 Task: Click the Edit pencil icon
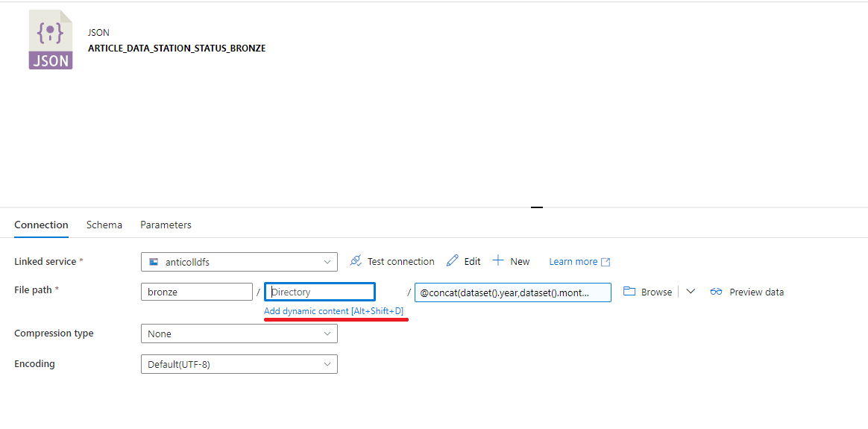[x=452, y=261]
